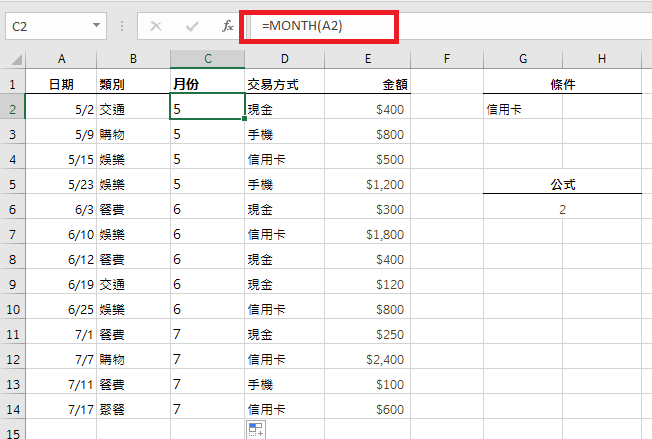Image resolution: width=652 pixels, height=439 pixels.
Task: Select column F header
Action: [x=447, y=59]
